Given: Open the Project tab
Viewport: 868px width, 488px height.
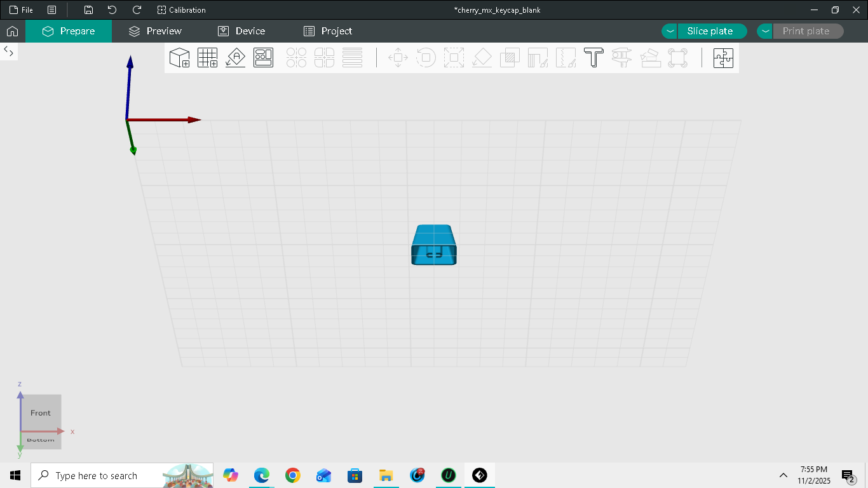Looking at the screenshot, I should [328, 31].
